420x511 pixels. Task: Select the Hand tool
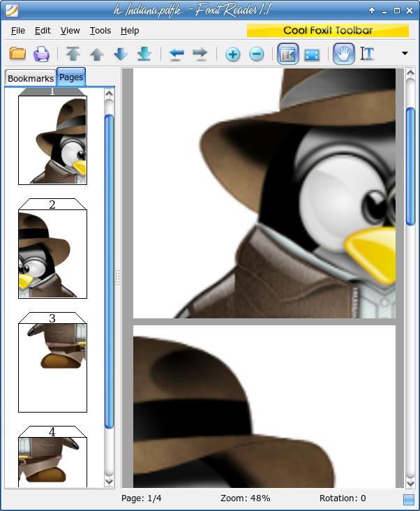click(x=344, y=54)
